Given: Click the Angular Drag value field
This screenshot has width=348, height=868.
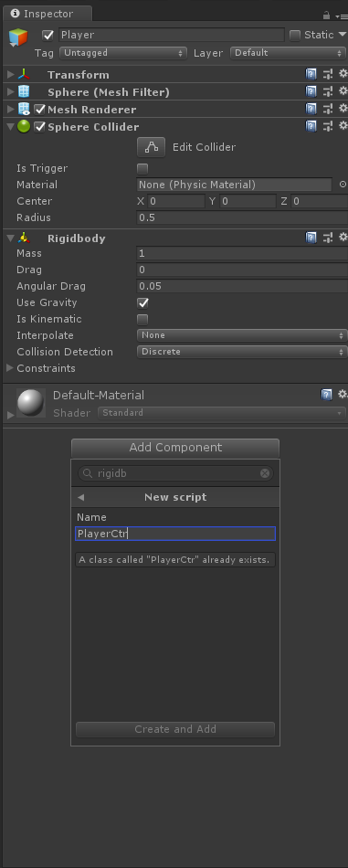Looking at the screenshot, I should [x=242, y=286].
